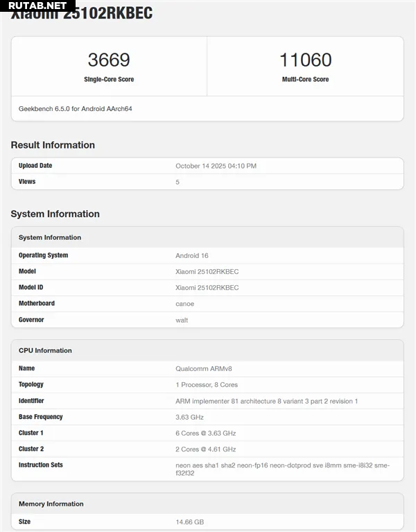Click the Topology value 1 Processor, 8 Cores

tap(207, 384)
